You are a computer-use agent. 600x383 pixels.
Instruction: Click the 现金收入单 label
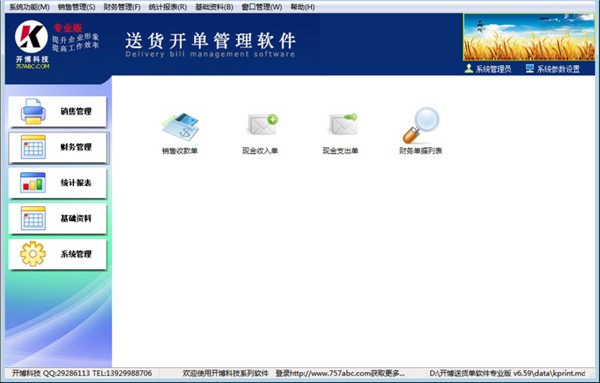tap(260, 151)
